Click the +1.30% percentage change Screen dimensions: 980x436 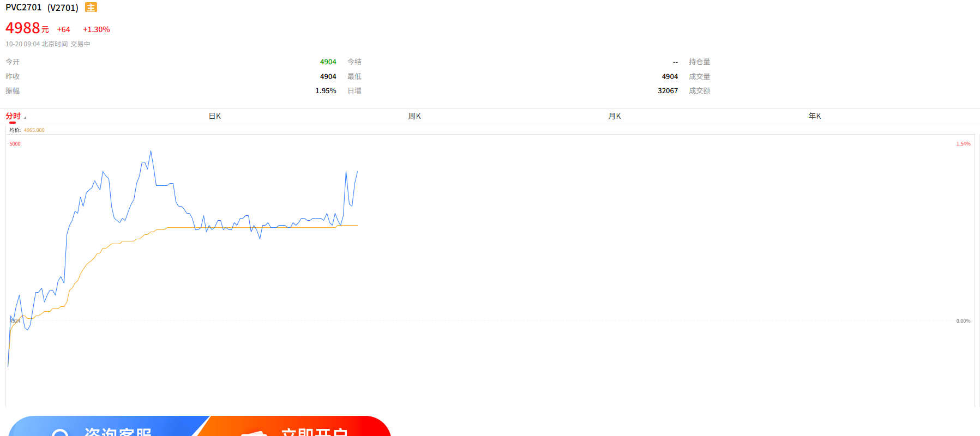point(97,29)
